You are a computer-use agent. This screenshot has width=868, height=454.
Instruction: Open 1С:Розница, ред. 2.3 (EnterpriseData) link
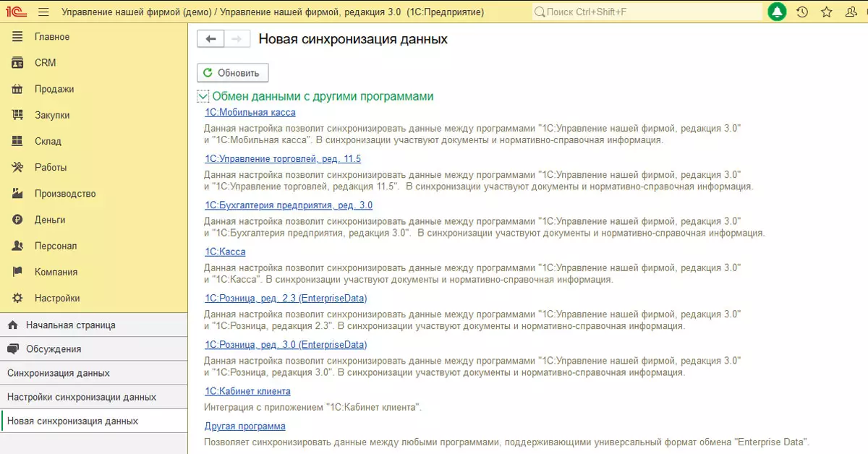pos(286,298)
